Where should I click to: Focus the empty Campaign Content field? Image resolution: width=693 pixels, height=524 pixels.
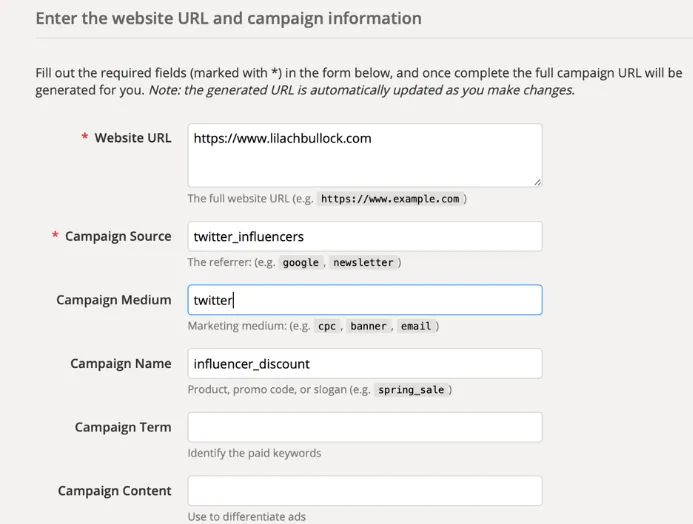click(365, 491)
